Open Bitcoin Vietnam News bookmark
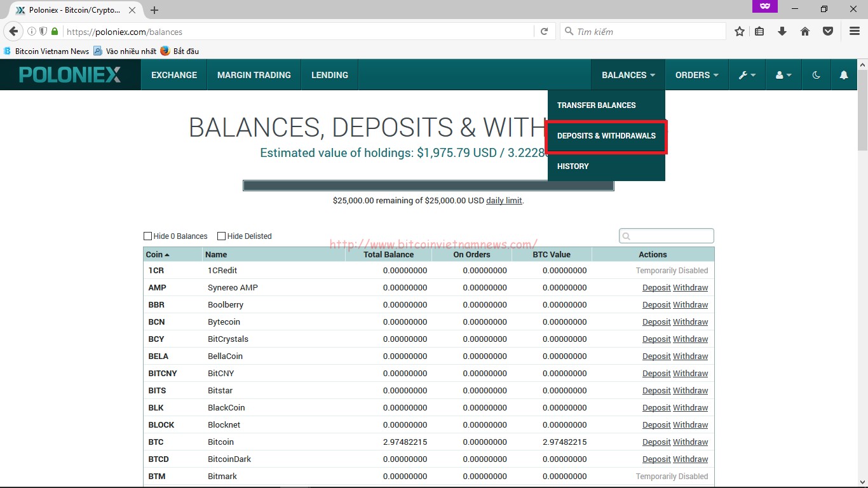The width and height of the screenshot is (868, 488). pyautogui.click(x=46, y=51)
